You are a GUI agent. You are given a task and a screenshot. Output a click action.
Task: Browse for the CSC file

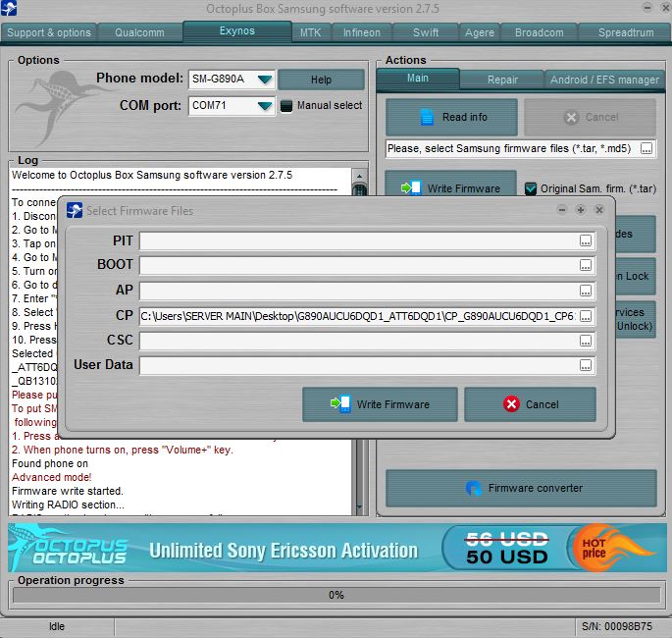pos(586,341)
